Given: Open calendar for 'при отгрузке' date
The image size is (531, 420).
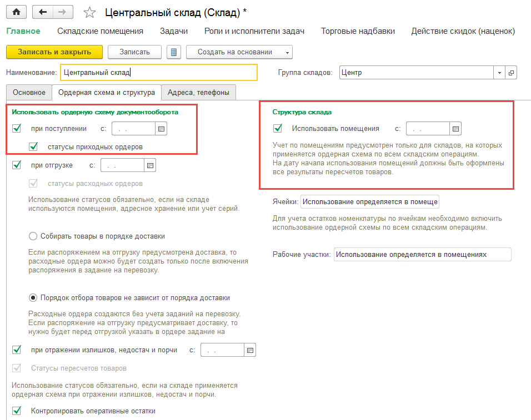Looking at the screenshot, I should [x=150, y=165].
